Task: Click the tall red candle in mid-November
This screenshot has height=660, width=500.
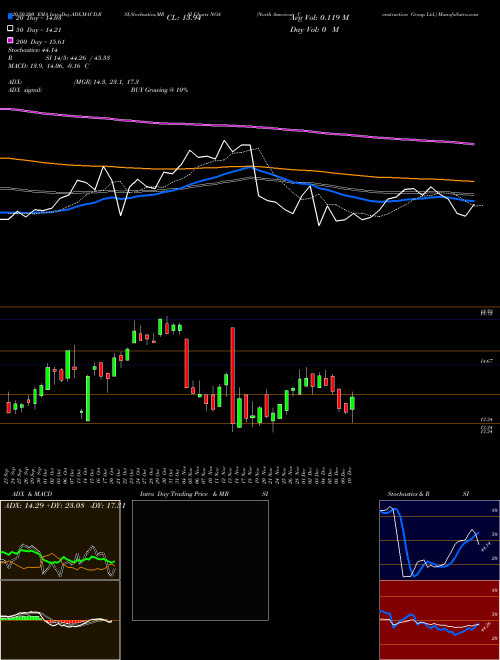Action: [232, 375]
